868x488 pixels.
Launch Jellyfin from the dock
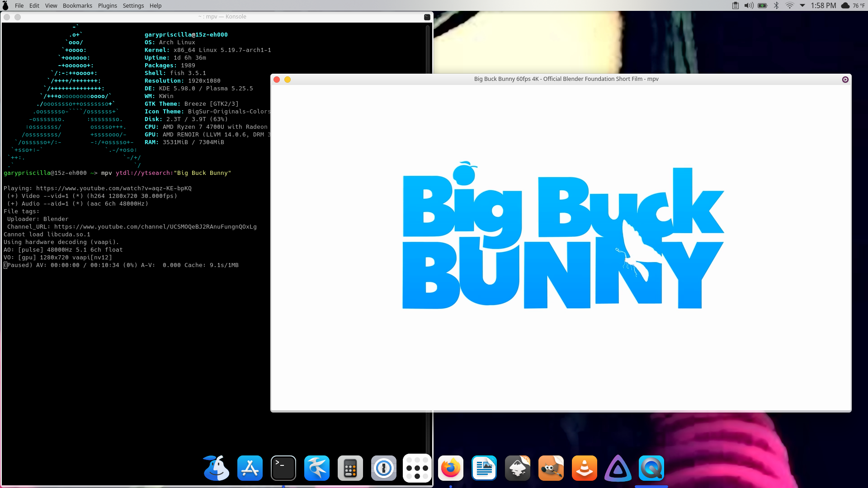618,468
